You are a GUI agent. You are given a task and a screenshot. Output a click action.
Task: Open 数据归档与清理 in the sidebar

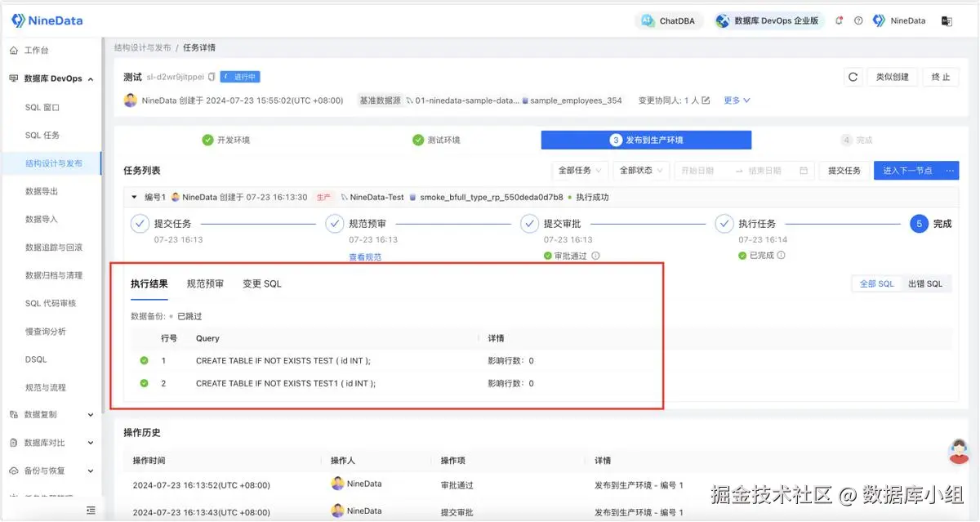[54, 275]
